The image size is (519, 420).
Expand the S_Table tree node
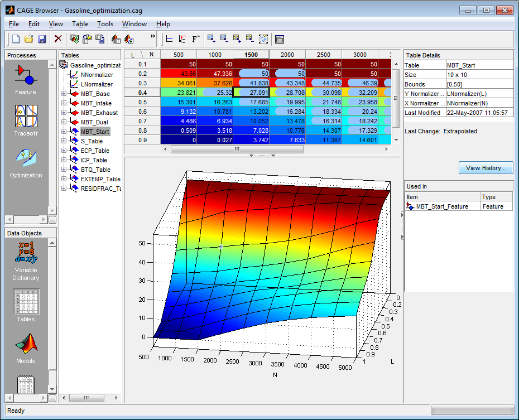click(x=64, y=141)
